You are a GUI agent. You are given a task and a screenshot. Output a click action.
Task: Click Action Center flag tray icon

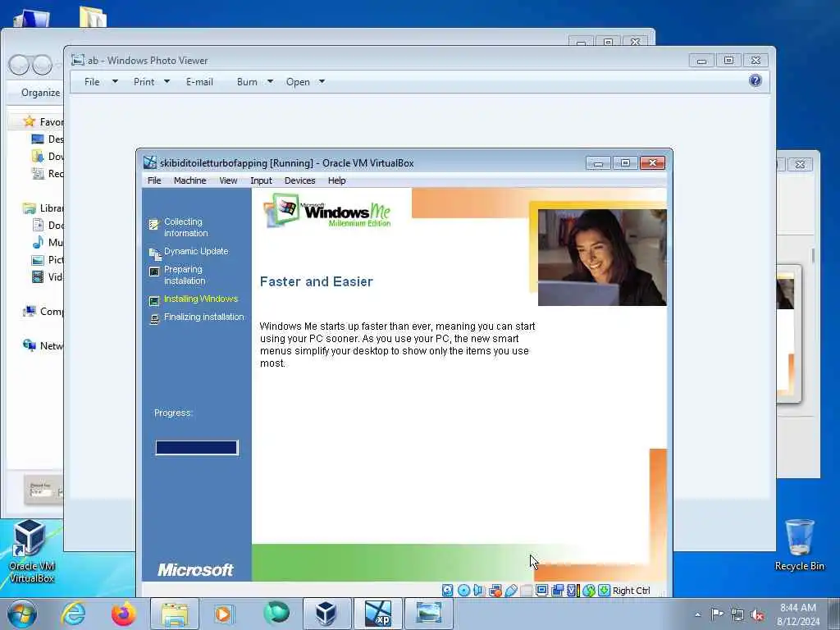(x=717, y=614)
